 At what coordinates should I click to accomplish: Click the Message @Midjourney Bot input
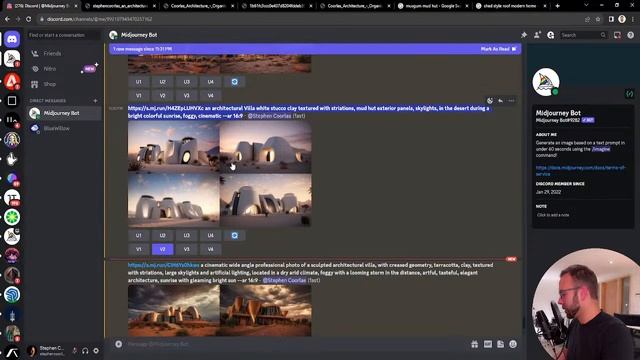coord(294,344)
